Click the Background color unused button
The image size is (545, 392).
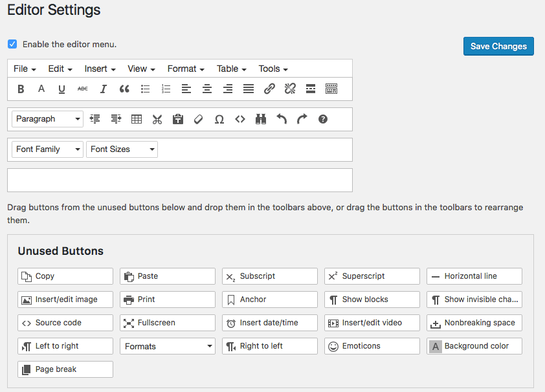(x=474, y=346)
